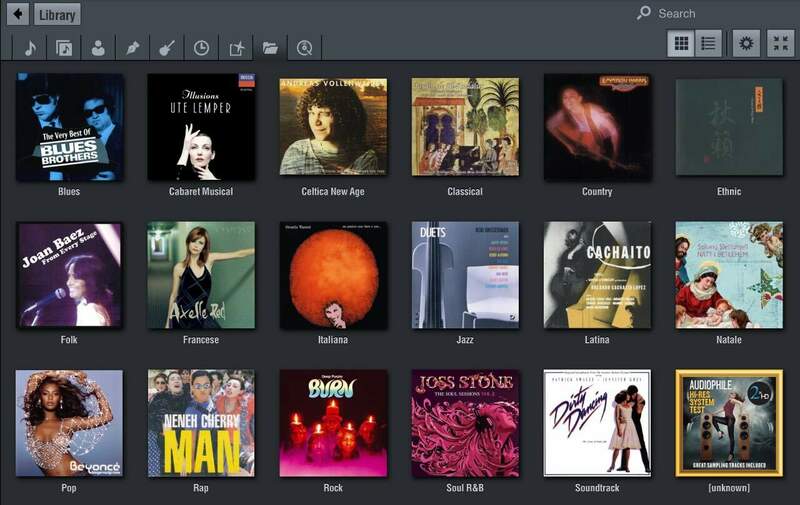Image resolution: width=800 pixels, height=505 pixels.
Task: Switch to grid thumbnail view
Action: point(681,43)
